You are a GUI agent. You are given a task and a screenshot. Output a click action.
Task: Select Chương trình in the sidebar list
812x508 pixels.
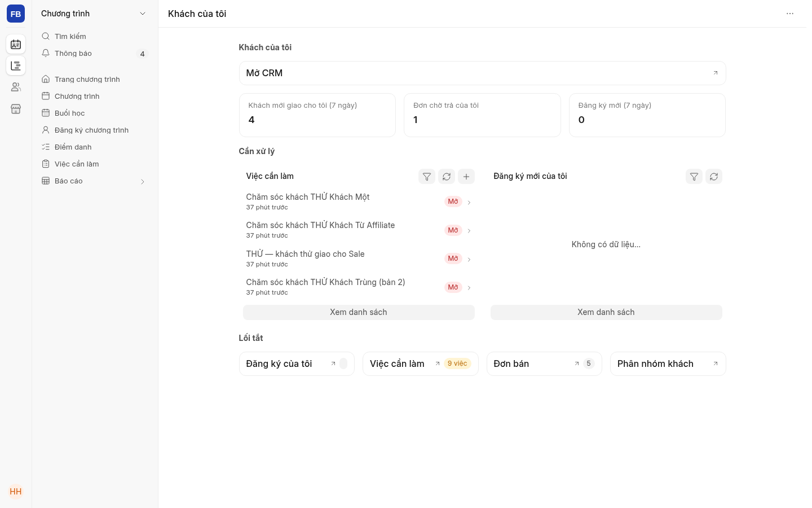(x=95, y=96)
